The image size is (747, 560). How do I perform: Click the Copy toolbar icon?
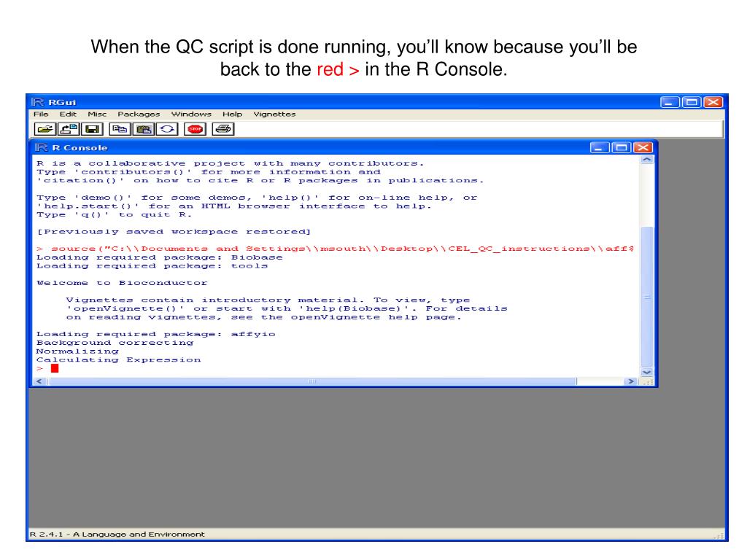tap(120, 129)
